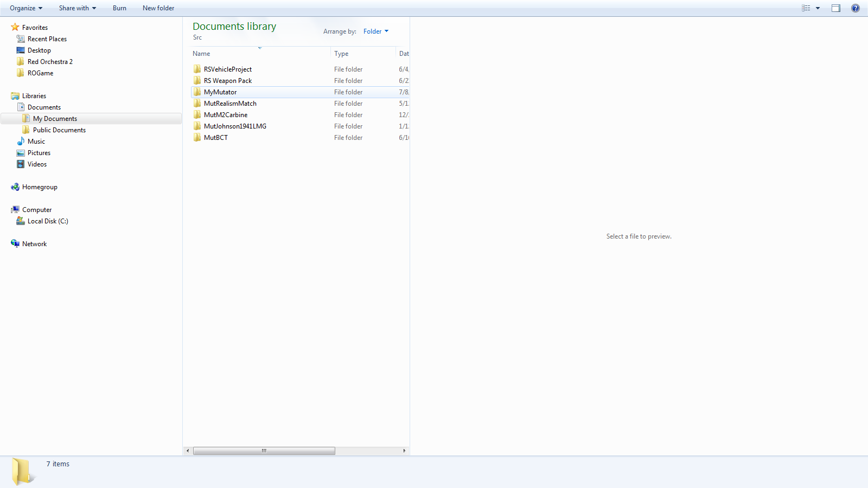Click the Favorites star icon
This screenshot has height=488, width=868.
click(15, 27)
